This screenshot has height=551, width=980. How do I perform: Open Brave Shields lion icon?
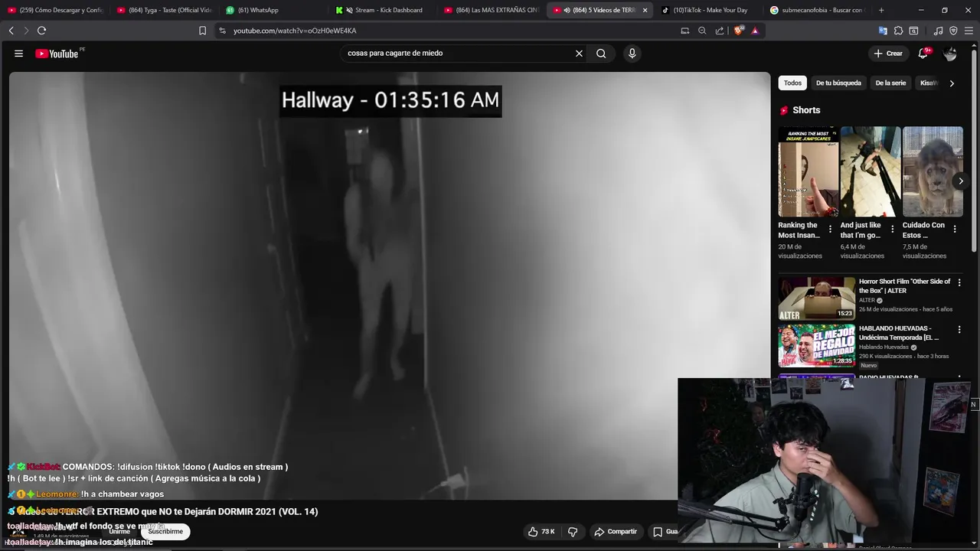click(x=738, y=31)
